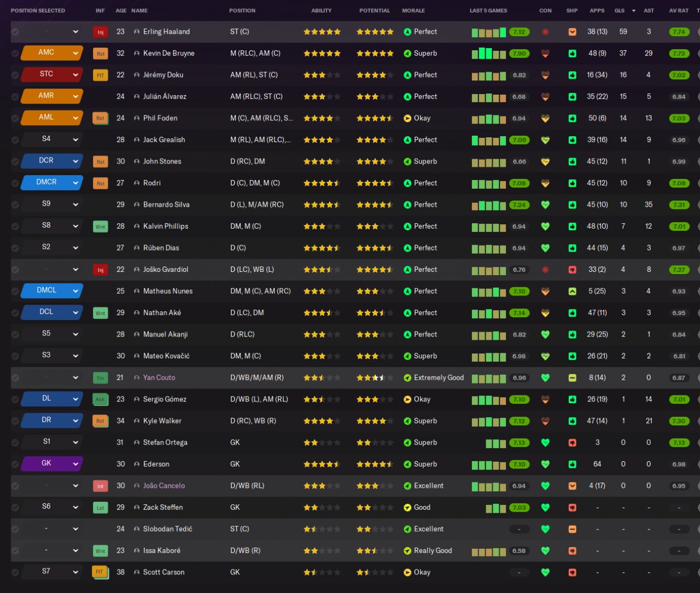Mark Issa Kaboré's row selection circle

[x=15, y=551]
